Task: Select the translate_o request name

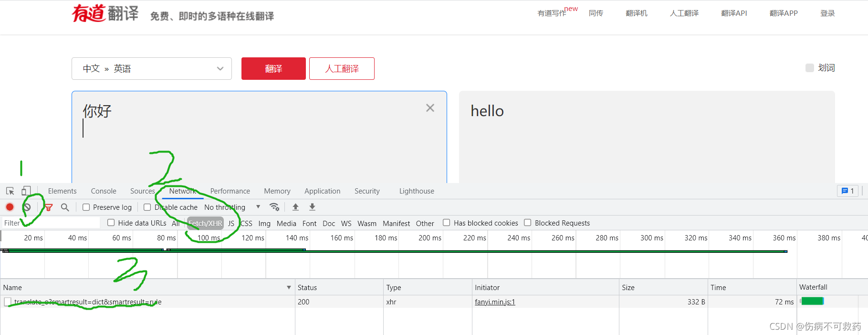Action: 88,302
